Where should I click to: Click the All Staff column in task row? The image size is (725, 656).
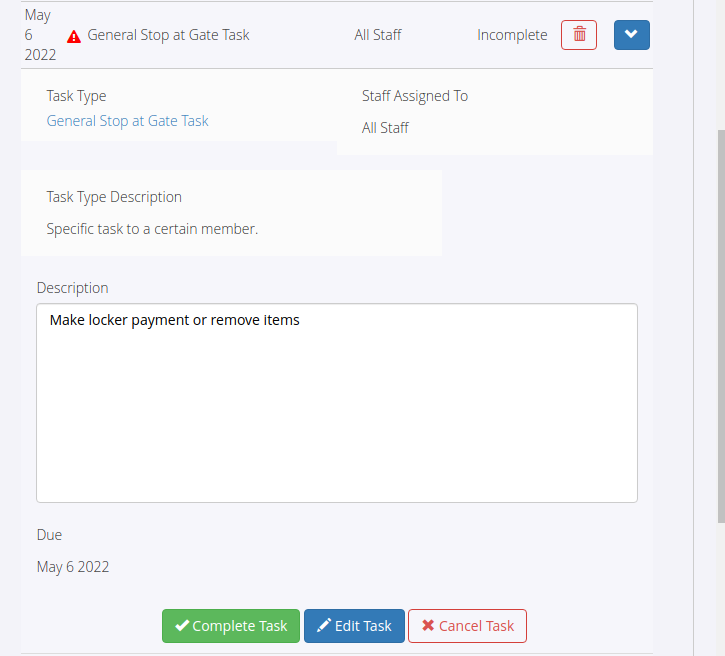tap(378, 35)
